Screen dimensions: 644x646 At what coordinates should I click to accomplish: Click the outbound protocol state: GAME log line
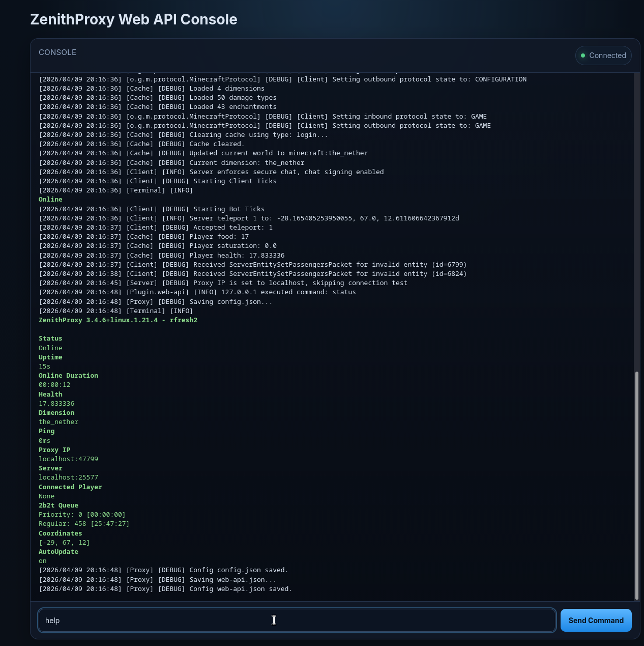[265, 126]
